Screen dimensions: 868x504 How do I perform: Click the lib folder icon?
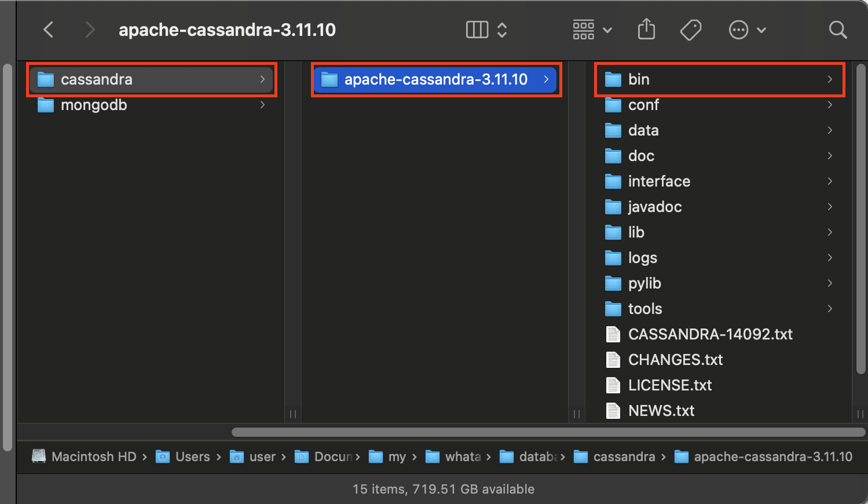coord(613,232)
